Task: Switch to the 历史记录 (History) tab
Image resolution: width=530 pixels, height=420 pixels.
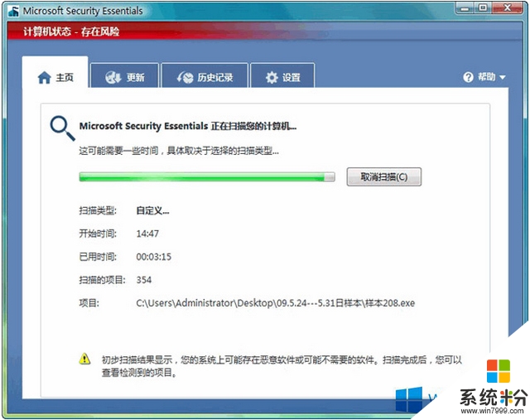Action: point(205,75)
